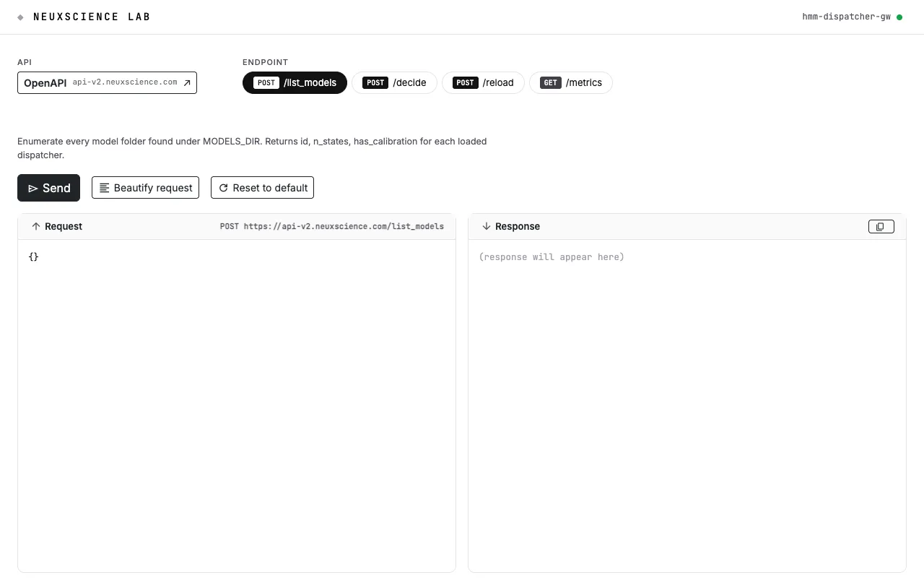Send the request
The image size is (924, 578).
tap(48, 188)
